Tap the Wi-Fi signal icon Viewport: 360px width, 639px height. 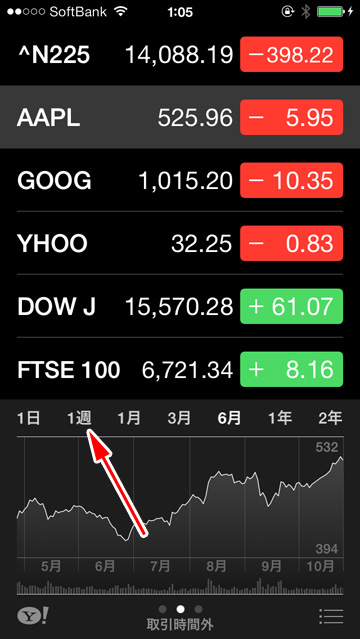[121, 12]
